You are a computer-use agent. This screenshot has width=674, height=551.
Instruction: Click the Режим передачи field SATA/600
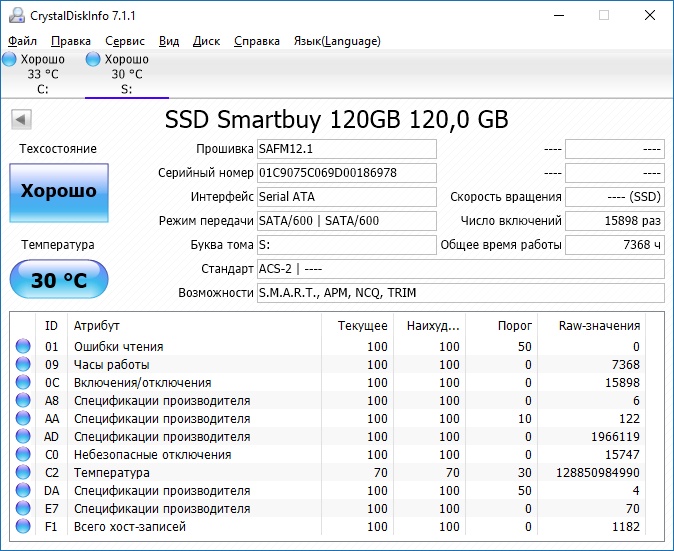coord(346,221)
